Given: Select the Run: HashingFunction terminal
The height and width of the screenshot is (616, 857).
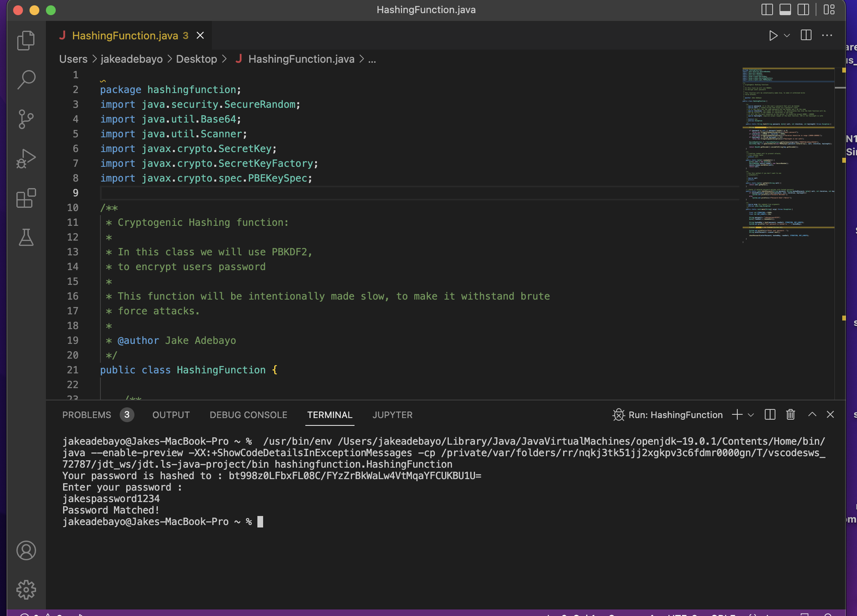Looking at the screenshot, I should pos(668,415).
